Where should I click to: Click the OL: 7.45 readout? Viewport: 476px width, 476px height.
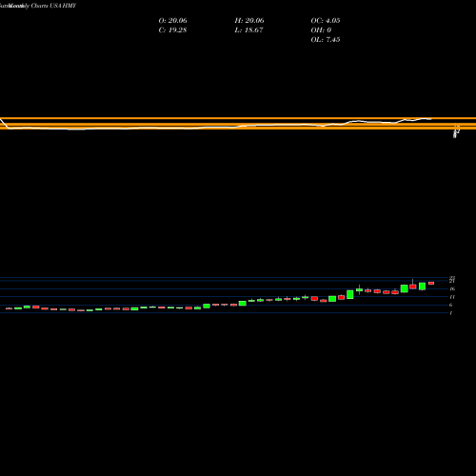point(326,40)
